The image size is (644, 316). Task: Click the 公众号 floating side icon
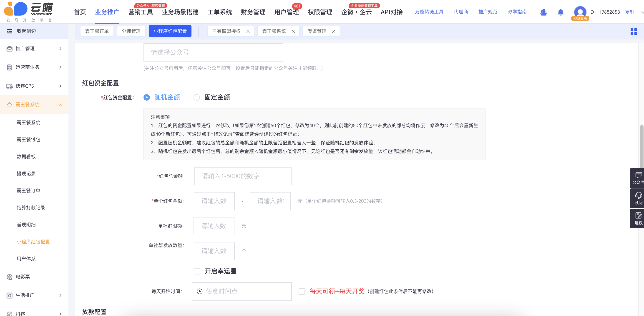638,178
